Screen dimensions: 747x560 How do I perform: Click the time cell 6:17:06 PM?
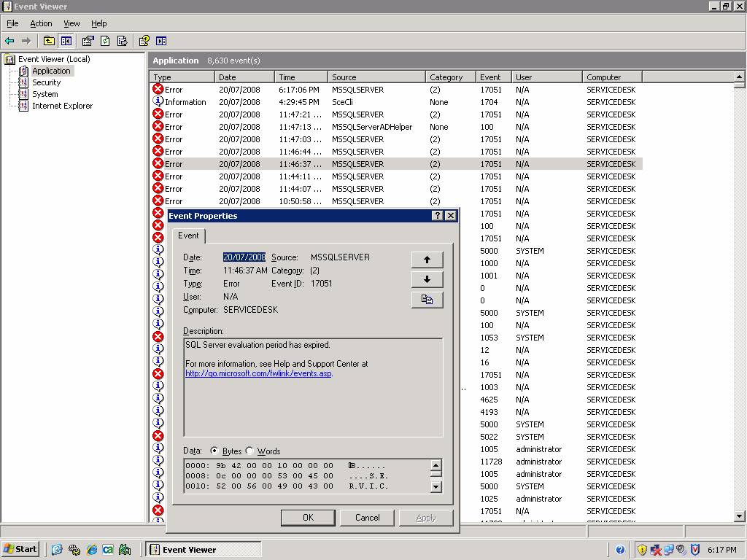(x=299, y=90)
